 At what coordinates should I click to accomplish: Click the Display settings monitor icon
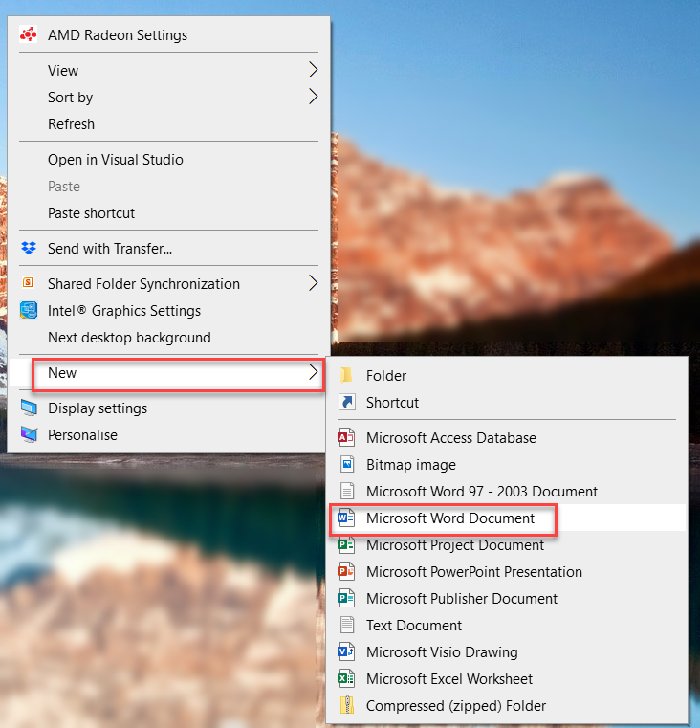29,408
